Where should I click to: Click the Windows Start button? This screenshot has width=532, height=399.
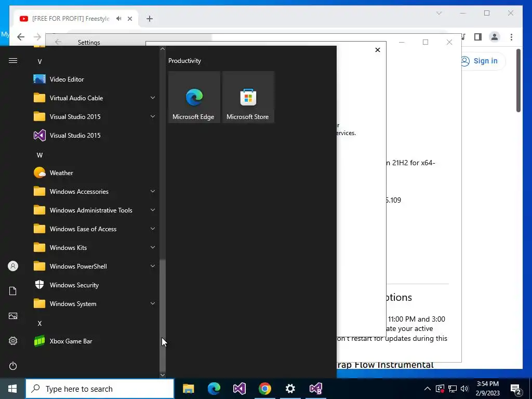point(12,389)
